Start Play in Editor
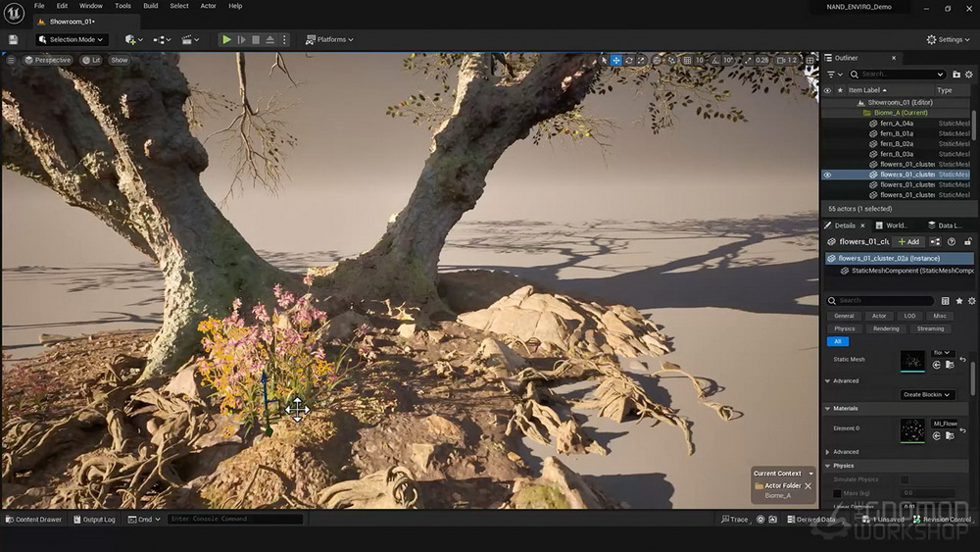 pyautogui.click(x=227, y=39)
